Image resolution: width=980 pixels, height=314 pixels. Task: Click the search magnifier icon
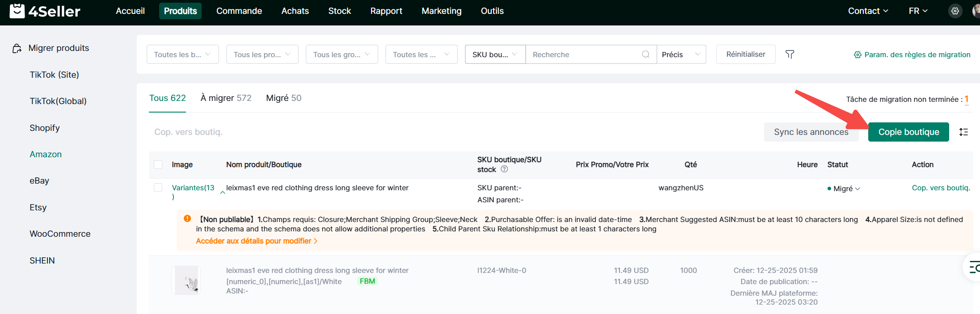(645, 54)
